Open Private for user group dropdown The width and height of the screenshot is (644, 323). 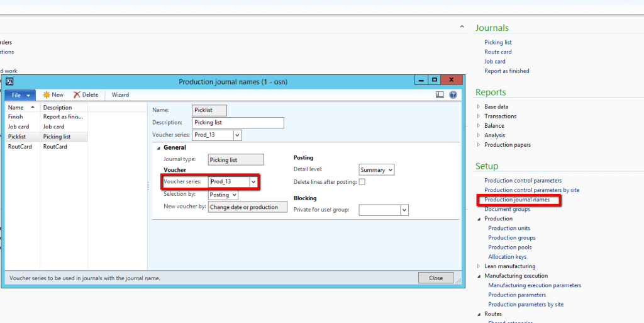tap(404, 210)
